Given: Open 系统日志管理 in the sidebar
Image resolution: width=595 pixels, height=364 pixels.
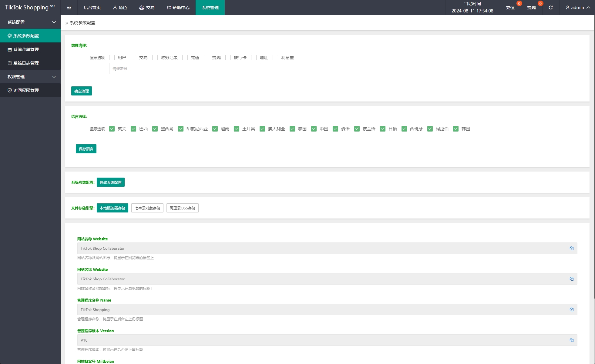Looking at the screenshot, I should pyautogui.click(x=26, y=63).
